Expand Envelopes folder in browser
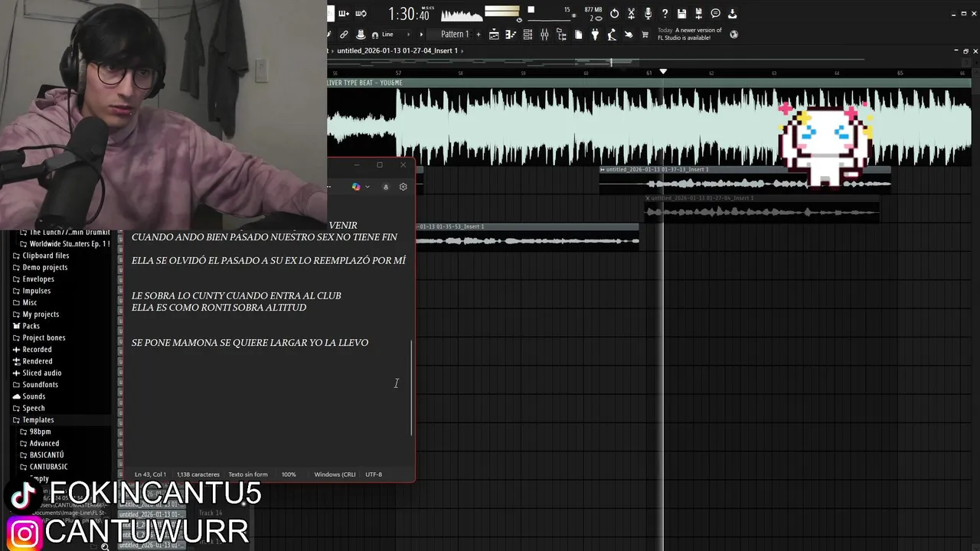 tap(38, 279)
